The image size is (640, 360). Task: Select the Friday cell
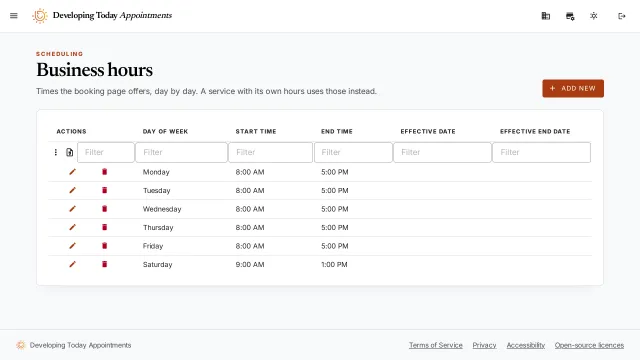click(x=153, y=246)
